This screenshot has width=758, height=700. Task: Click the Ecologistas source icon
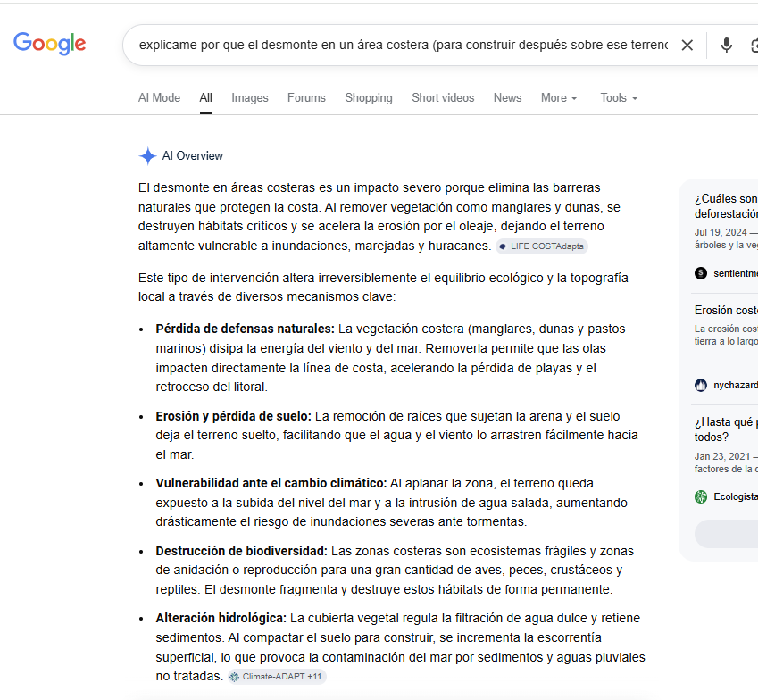pos(701,496)
